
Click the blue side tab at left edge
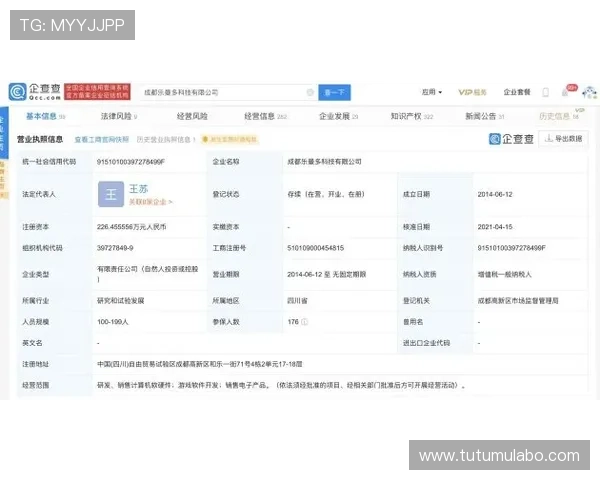[x=3, y=132]
